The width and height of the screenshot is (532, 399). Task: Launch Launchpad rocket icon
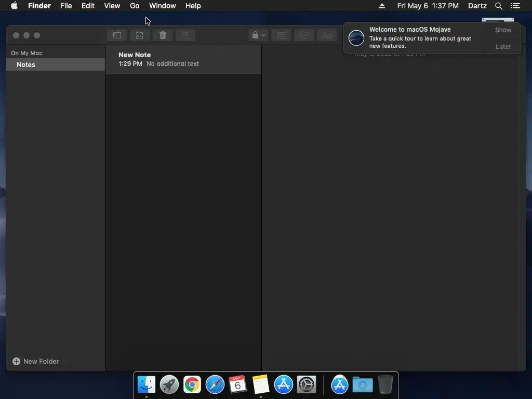tap(169, 384)
